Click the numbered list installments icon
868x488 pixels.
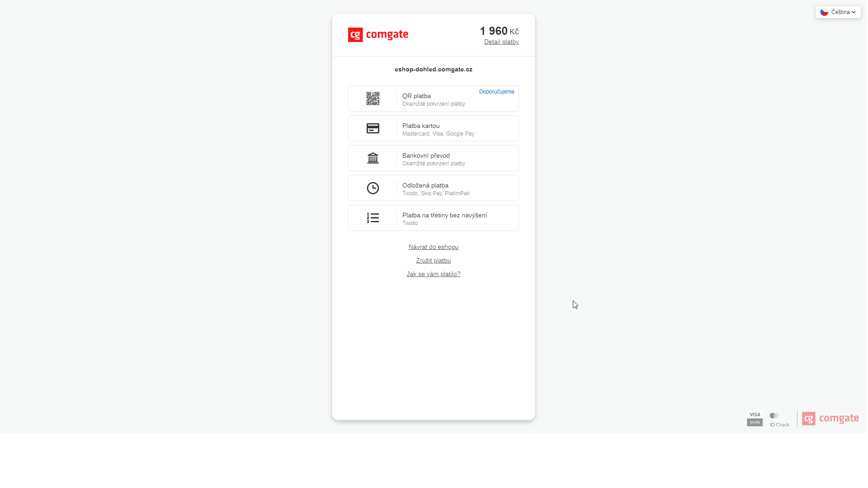[373, 218]
